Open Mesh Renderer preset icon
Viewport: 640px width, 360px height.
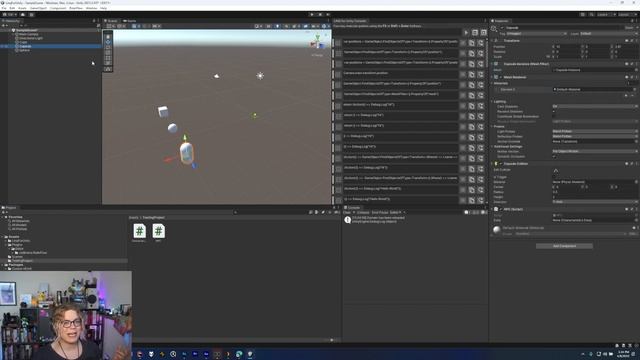click(x=631, y=77)
